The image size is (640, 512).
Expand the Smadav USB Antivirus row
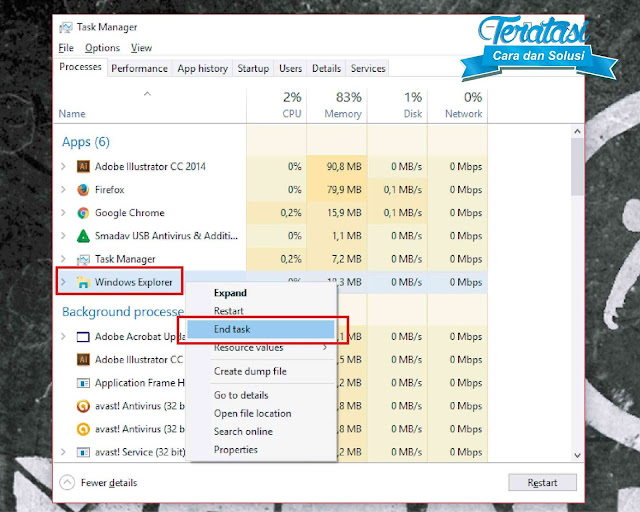pos(63,236)
